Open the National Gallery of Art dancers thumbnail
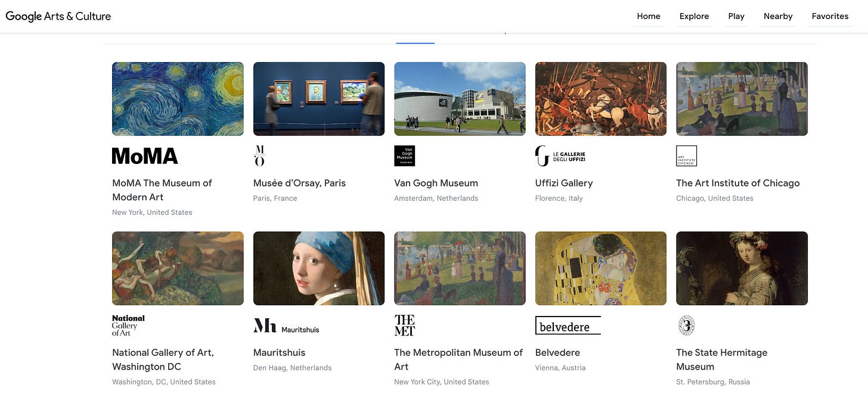The width and height of the screenshot is (868, 397). (x=178, y=268)
